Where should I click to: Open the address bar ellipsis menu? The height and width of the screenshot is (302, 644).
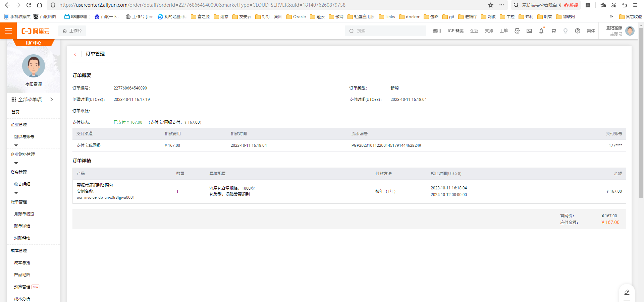point(501,5)
